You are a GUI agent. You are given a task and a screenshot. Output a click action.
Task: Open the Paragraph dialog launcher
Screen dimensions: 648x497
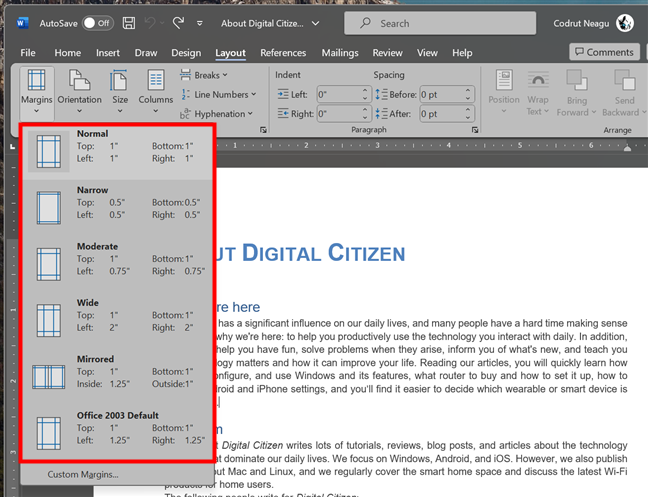click(x=475, y=130)
